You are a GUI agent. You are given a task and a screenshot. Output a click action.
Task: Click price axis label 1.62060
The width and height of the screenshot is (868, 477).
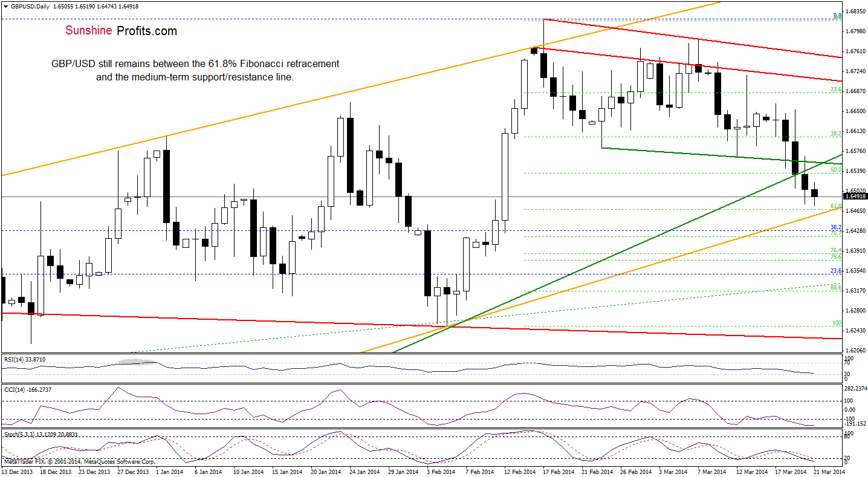[x=856, y=351]
